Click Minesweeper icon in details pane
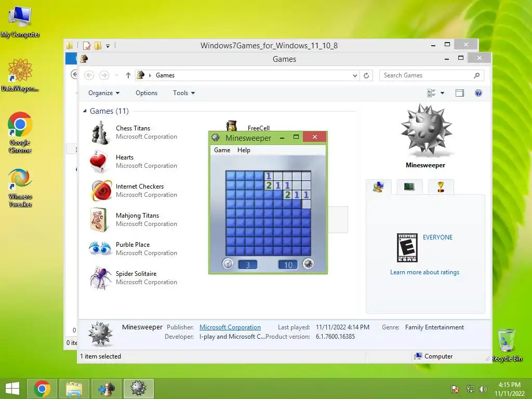 click(x=100, y=334)
